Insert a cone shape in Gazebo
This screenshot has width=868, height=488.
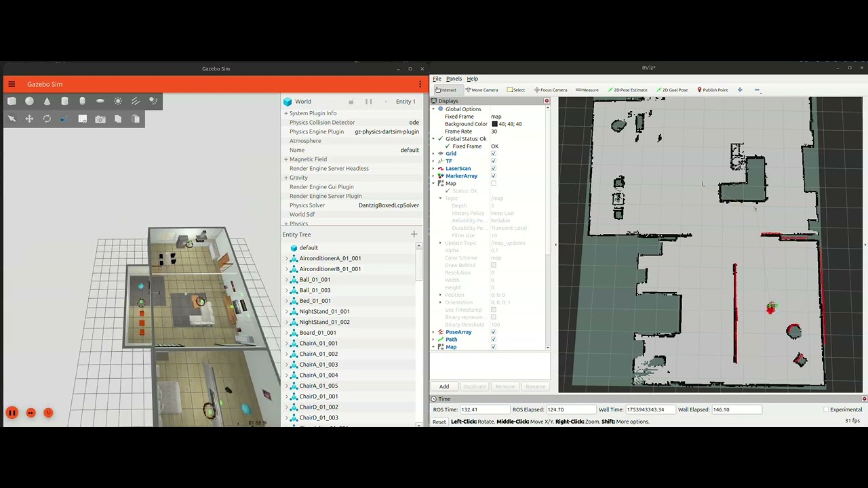pyautogui.click(x=47, y=101)
